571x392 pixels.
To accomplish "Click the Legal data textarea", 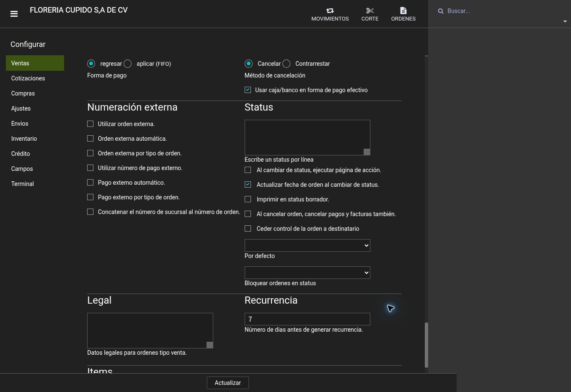I will click(x=150, y=330).
